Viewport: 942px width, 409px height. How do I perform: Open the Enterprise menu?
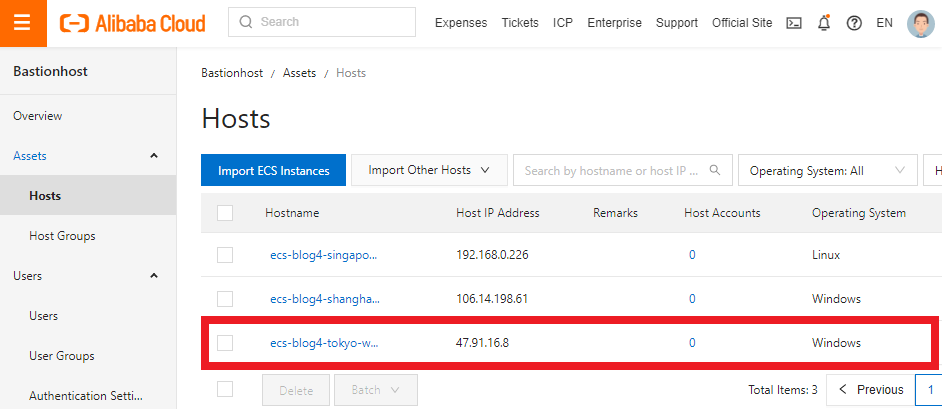point(615,23)
